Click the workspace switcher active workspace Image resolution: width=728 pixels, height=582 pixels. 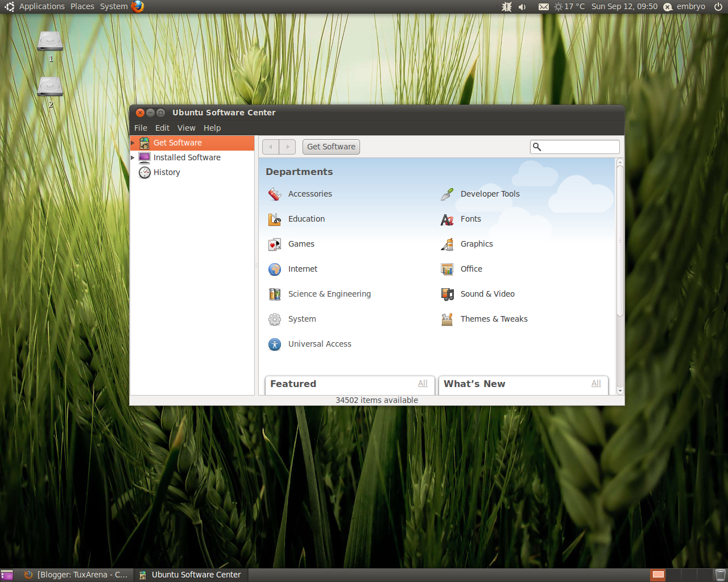pos(658,575)
